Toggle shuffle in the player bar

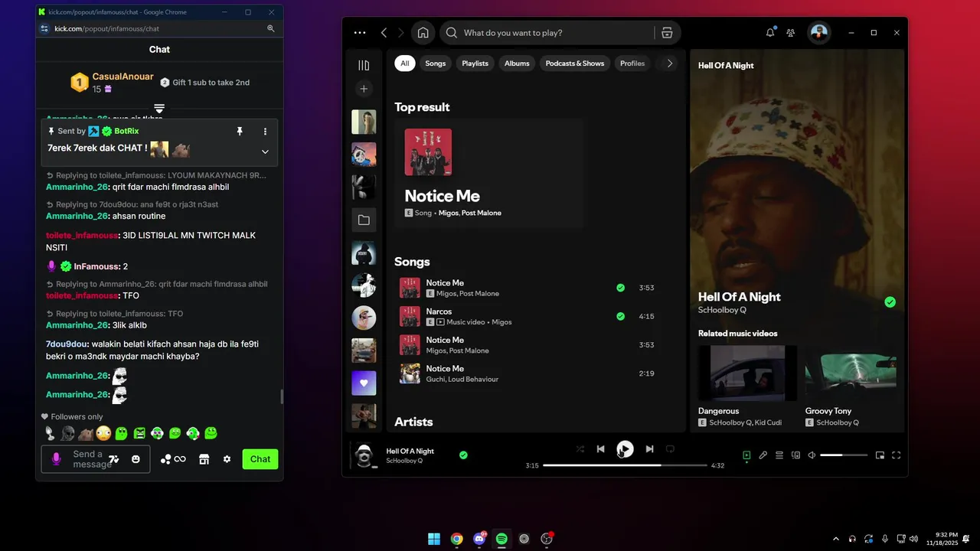point(580,449)
